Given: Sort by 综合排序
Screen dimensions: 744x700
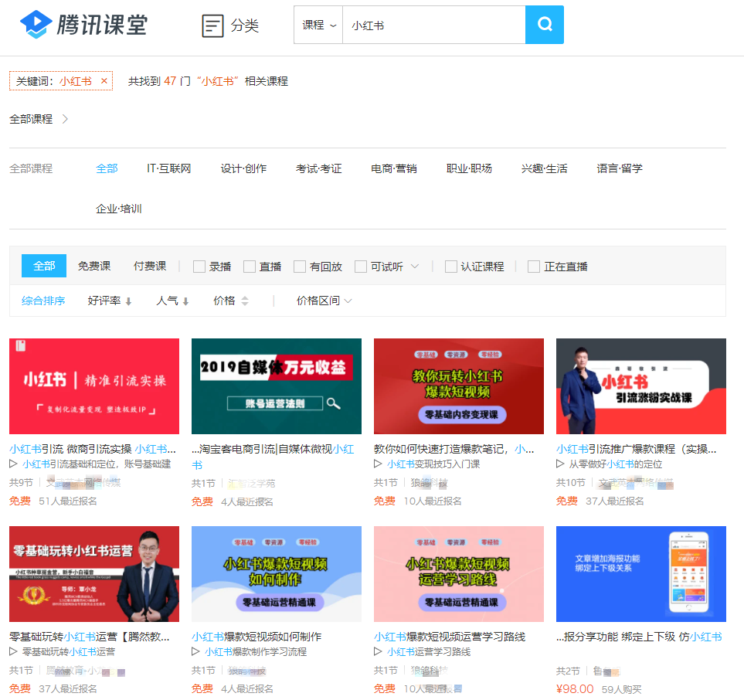Looking at the screenshot, I should [43, 301].
